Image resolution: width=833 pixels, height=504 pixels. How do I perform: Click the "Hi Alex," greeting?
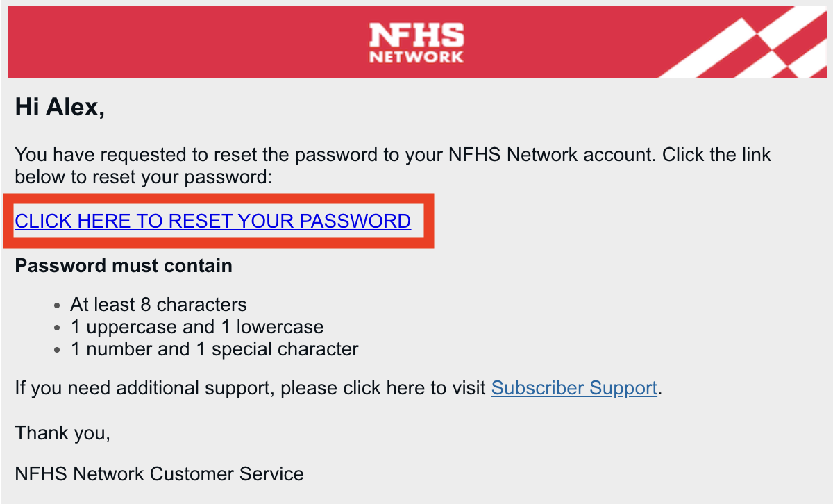tap(60, 108)
